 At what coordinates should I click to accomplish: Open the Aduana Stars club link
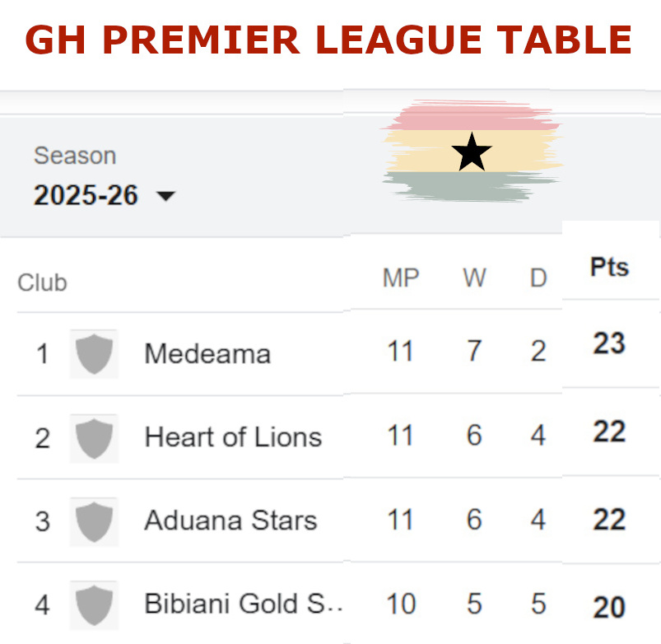(x=230, y=520)
